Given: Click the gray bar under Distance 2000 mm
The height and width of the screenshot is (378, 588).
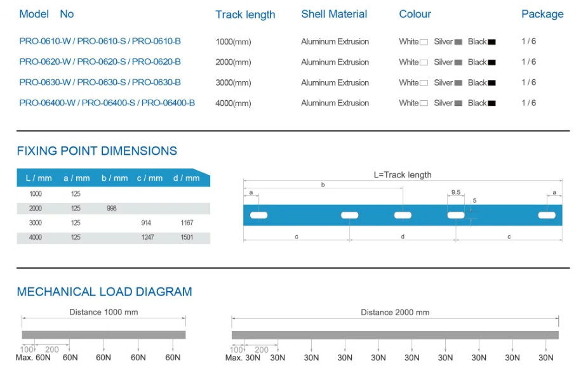Looking at the screenshot, I should click(x=395, y=336).
